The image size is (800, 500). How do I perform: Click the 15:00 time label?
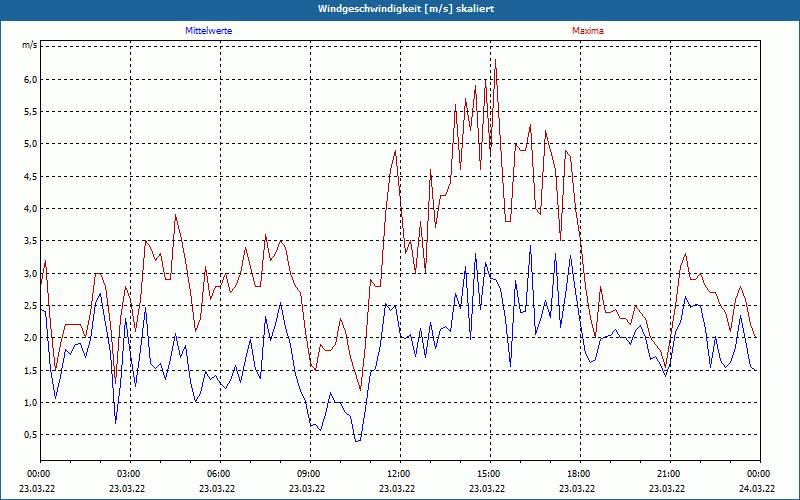pos(490,474)
